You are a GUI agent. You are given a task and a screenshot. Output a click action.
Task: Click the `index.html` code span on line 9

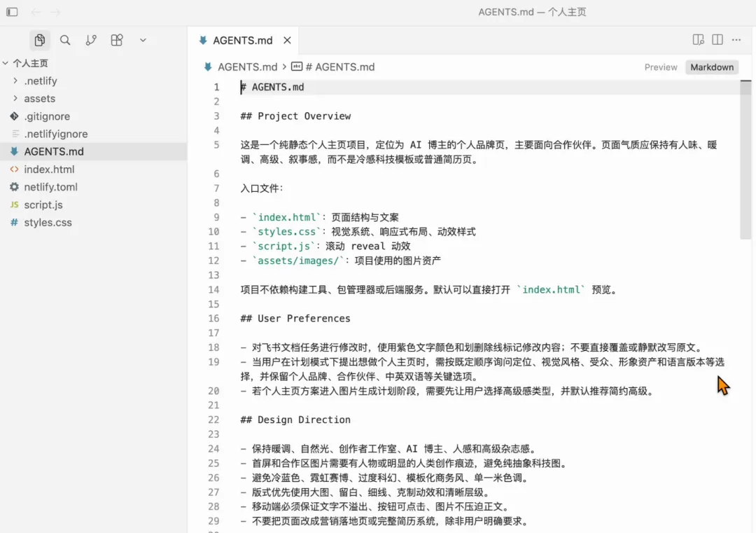pos(287,218)
